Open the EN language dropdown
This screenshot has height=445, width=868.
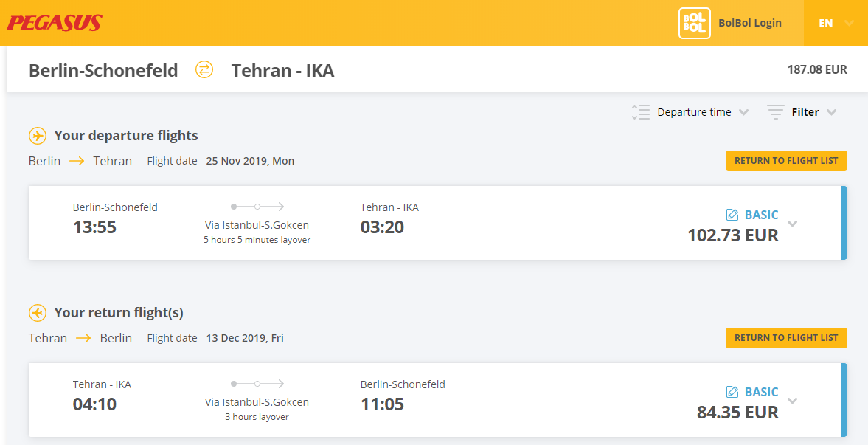pos(836,23)
